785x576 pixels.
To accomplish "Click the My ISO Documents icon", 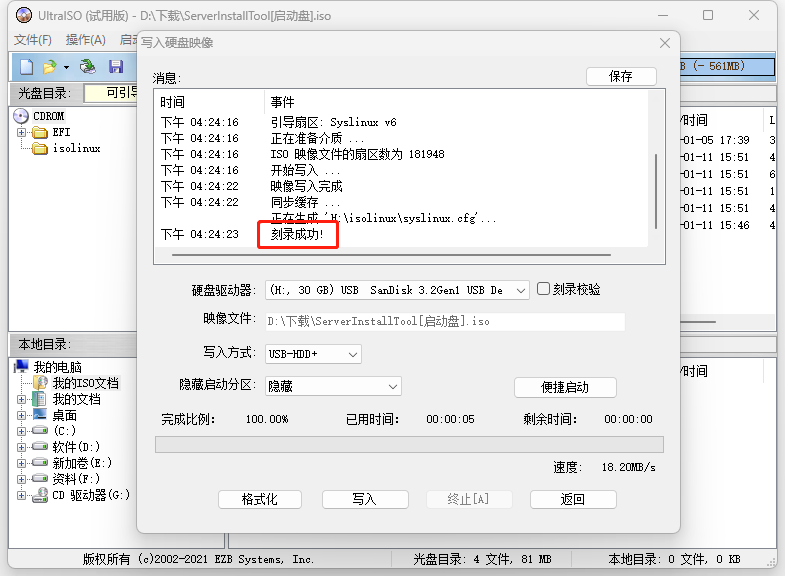I will click(x=40, y=383).
